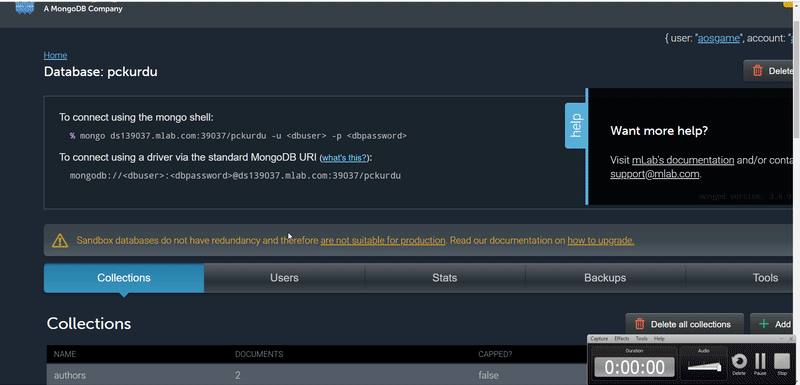Click the "what's this?" URI link
Image resolution: width=800 pixels, height=385 pixels.
[x=344, y=158]
